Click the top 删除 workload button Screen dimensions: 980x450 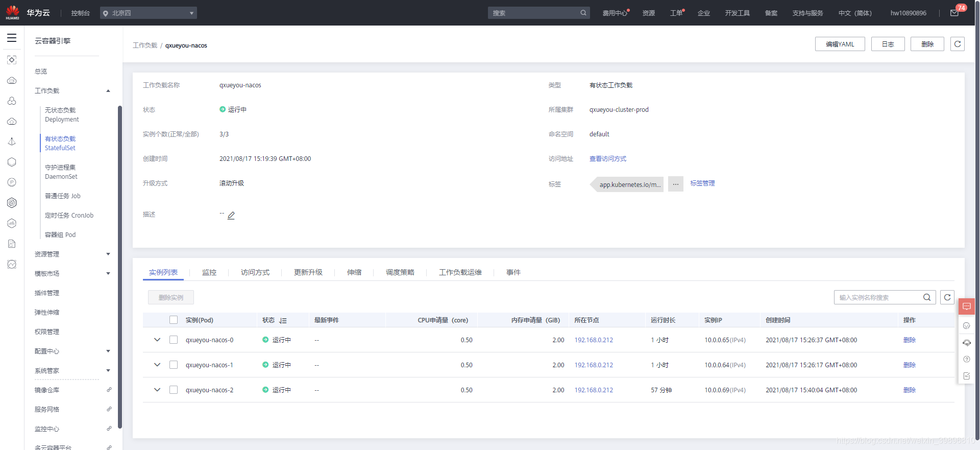927,44
